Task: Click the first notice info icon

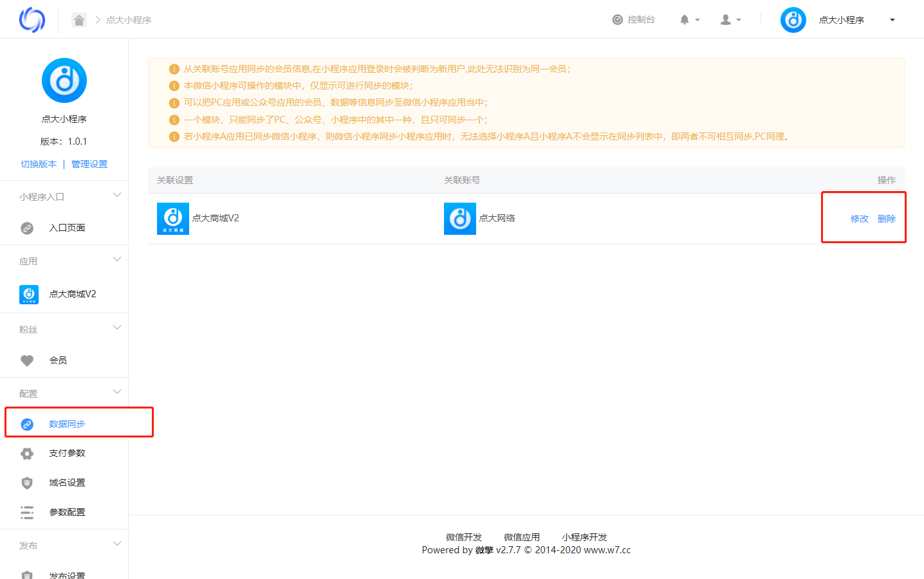Action: click(x=174, y=69)
